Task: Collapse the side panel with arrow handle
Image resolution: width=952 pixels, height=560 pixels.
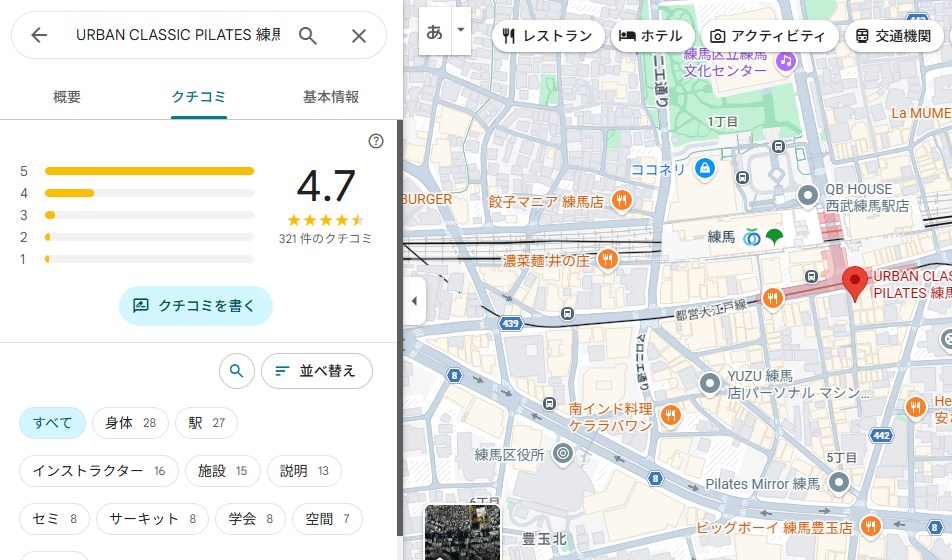Action: 414,301
